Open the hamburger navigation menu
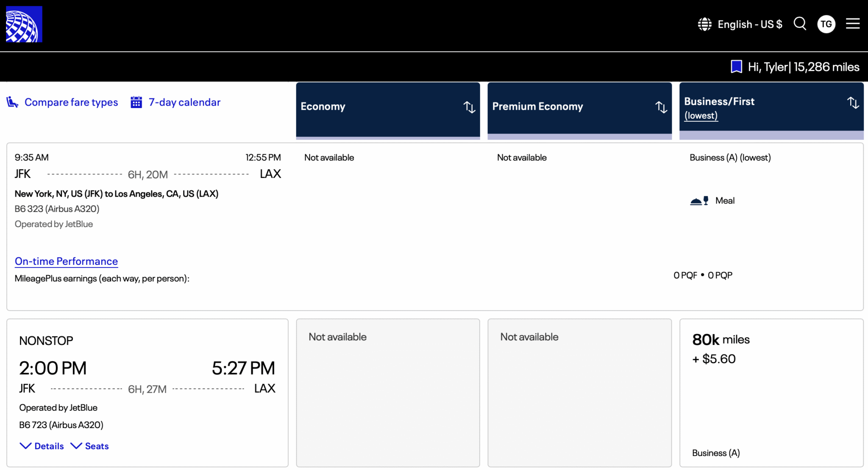868x470 pixels. pos(852,24)
